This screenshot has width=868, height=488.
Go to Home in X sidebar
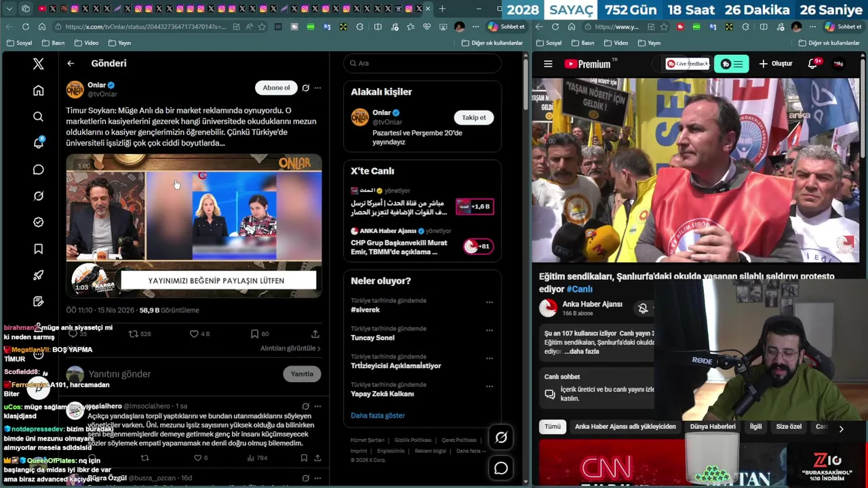(38, 90)
